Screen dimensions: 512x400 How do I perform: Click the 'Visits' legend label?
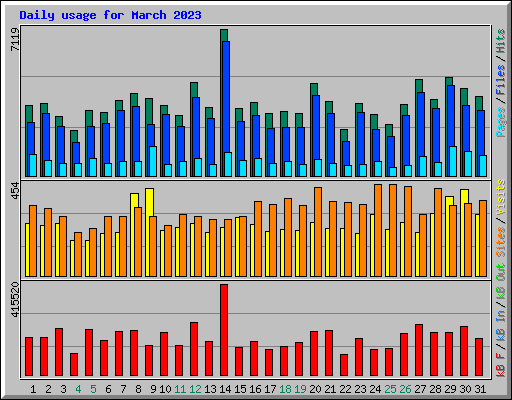pyautogui.click(x=500, y=198)
